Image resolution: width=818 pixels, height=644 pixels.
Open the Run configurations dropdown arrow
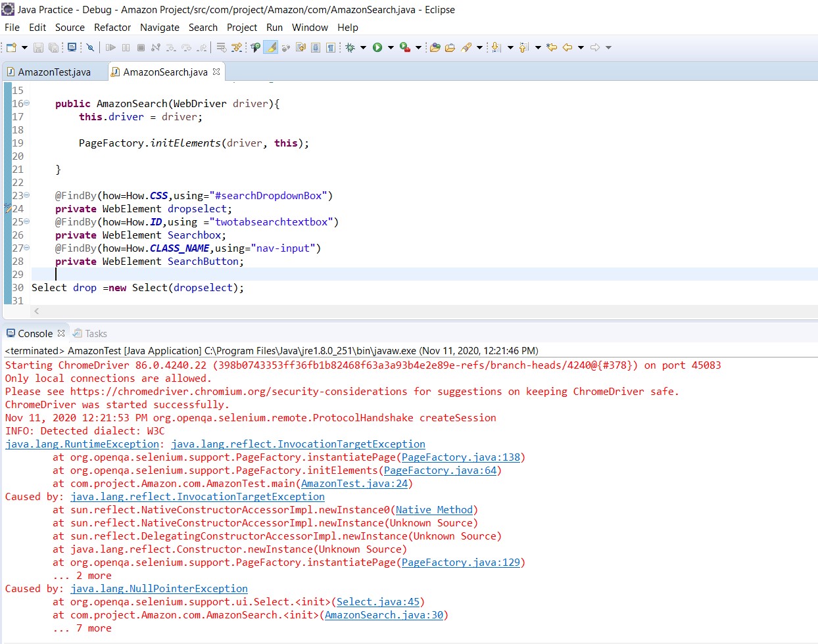pyautogui.click(x=391, y=47)
